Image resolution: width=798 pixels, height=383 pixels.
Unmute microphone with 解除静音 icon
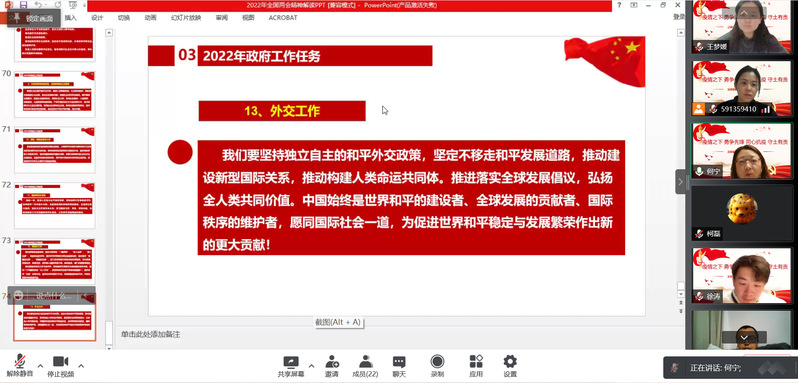click(x=20, y=366)
